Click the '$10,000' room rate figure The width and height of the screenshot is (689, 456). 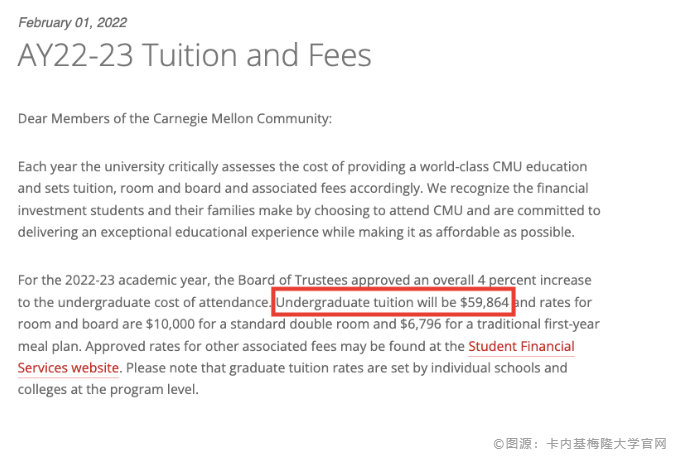point(170,324)
